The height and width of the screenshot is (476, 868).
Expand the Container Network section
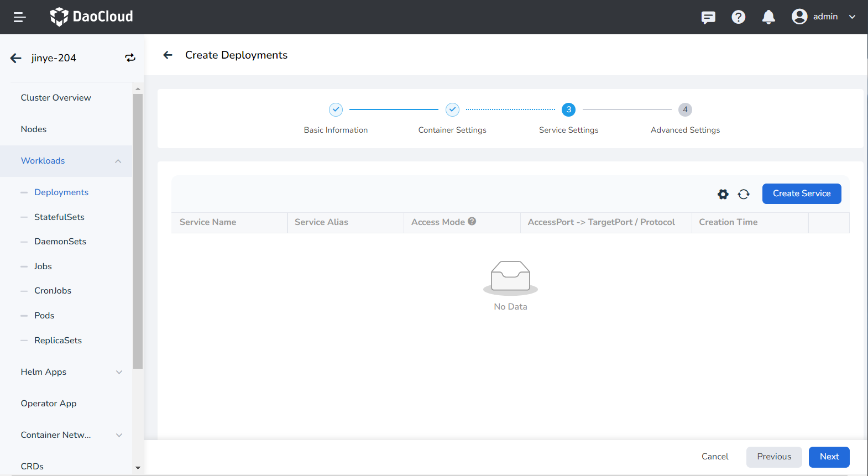119,435
